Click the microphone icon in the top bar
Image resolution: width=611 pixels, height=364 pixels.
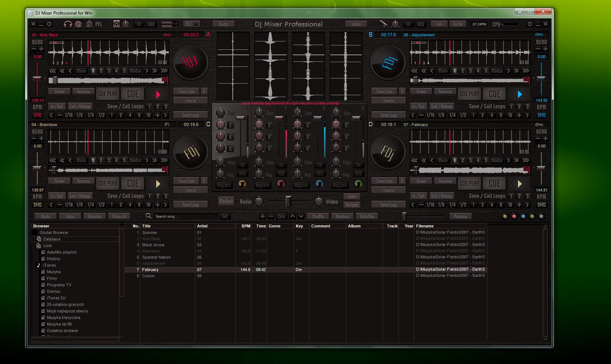tap(383, 24)
